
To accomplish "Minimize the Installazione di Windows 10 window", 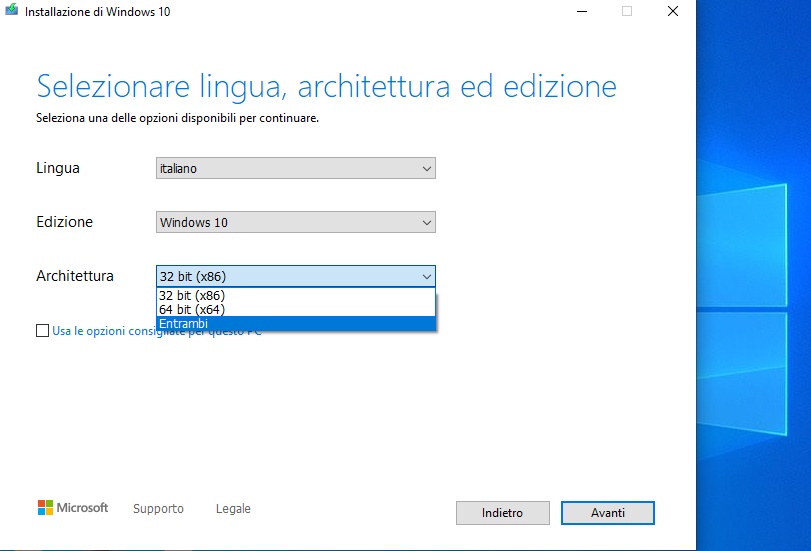I will pyautogui.click(x=582, y=11).
